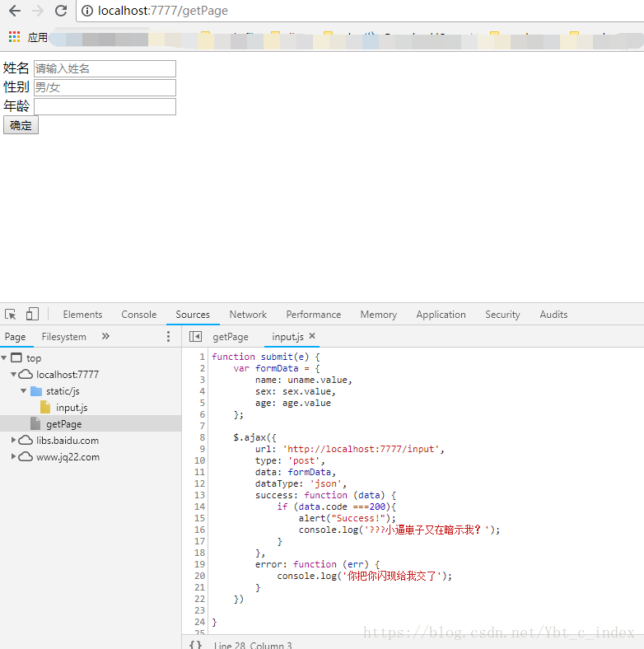Click the 'http://localhost:7777/input' url string
This screenshot has height=649, width=644.
point(361,449)
